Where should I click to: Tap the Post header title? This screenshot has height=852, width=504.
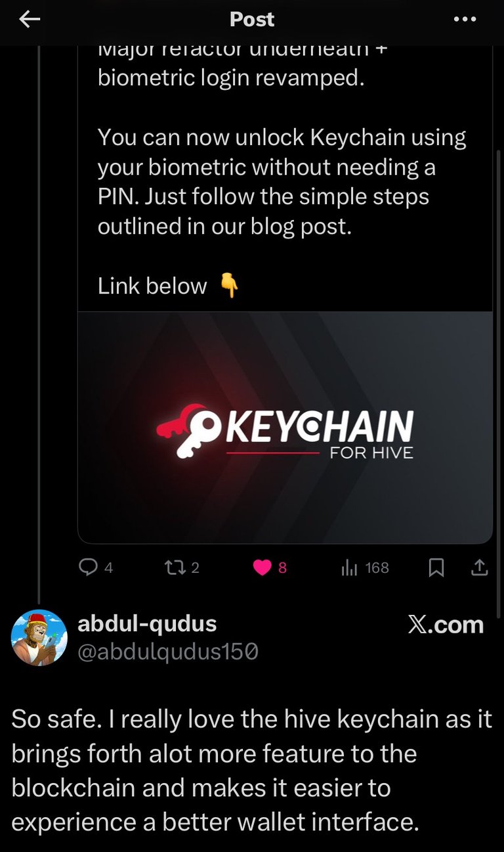tap(252, 20)
